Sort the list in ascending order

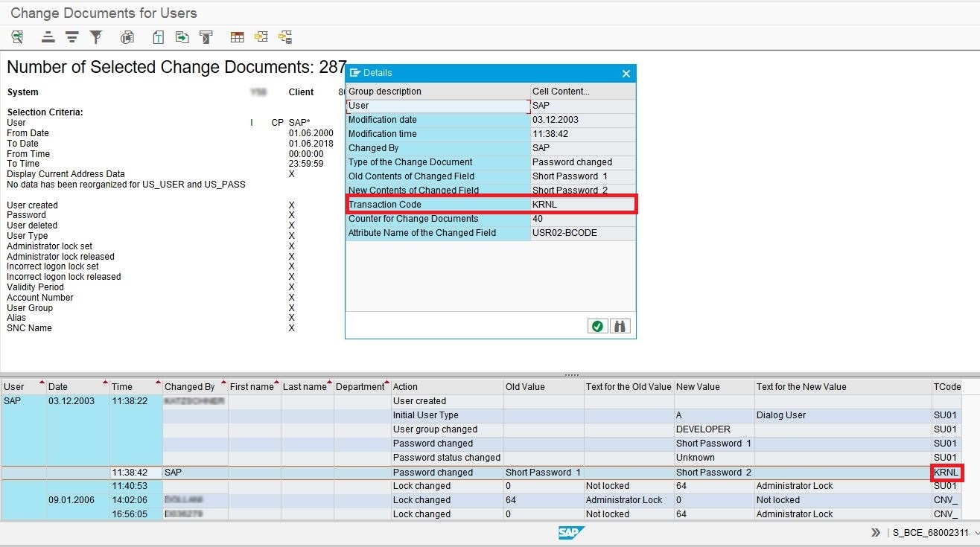click(x=48, y=36)
